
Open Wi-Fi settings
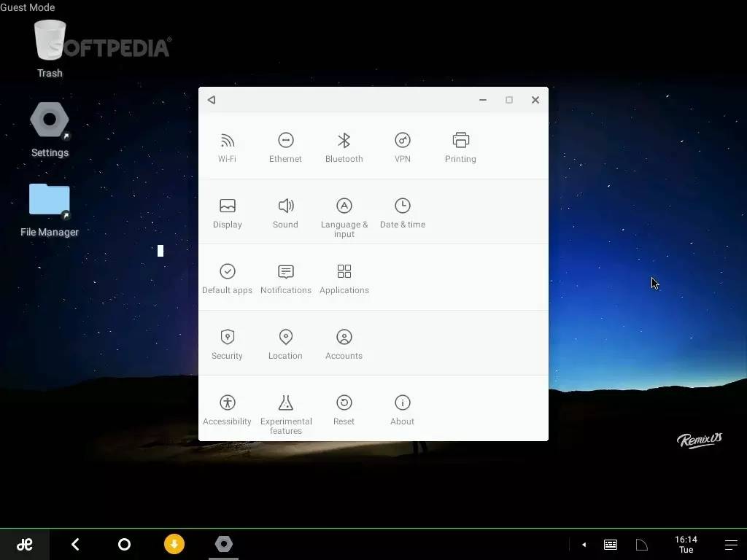click(x=227, y=147)
